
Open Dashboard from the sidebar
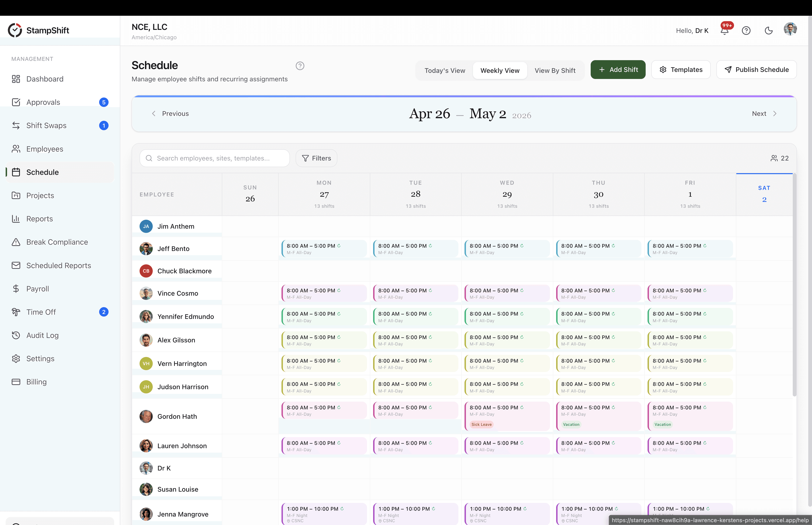point(60,79)
